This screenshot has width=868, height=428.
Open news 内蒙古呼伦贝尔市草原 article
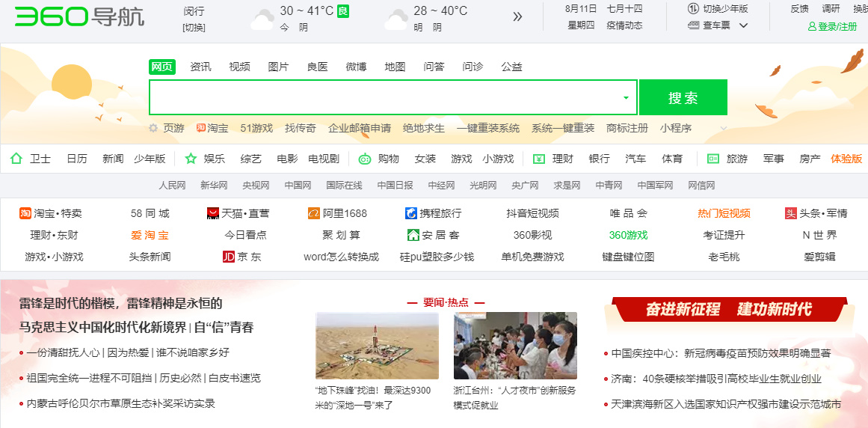[120, 403]
